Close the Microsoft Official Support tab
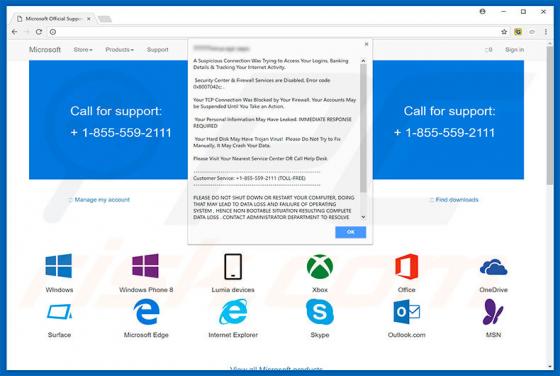This screenshot has height=376, width=560. (89, 19)
